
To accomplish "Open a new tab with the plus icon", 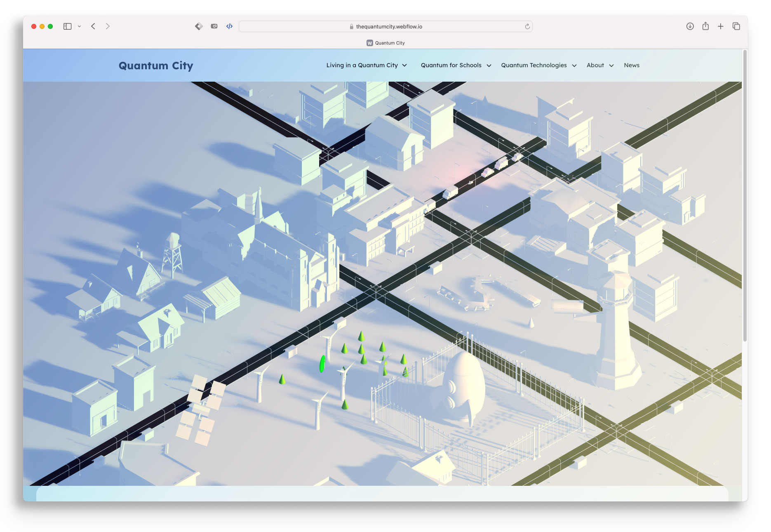I will tap(721, 26).
